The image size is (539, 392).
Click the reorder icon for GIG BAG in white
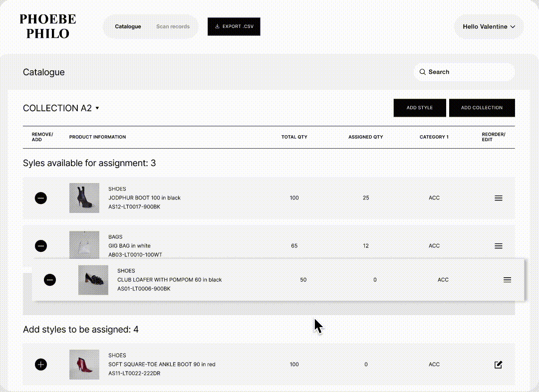[x=498, y=246]
